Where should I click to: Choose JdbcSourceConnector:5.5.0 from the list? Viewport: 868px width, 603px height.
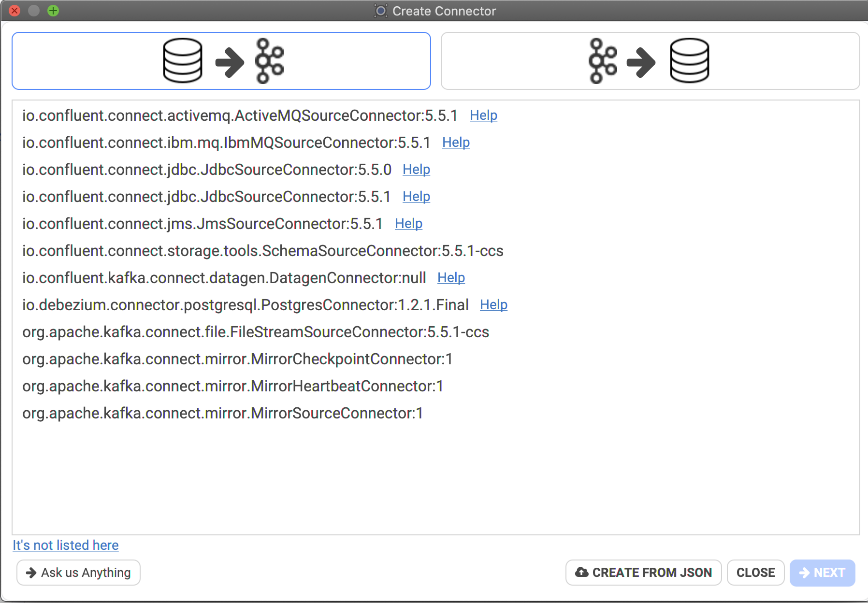pos(207,170)
